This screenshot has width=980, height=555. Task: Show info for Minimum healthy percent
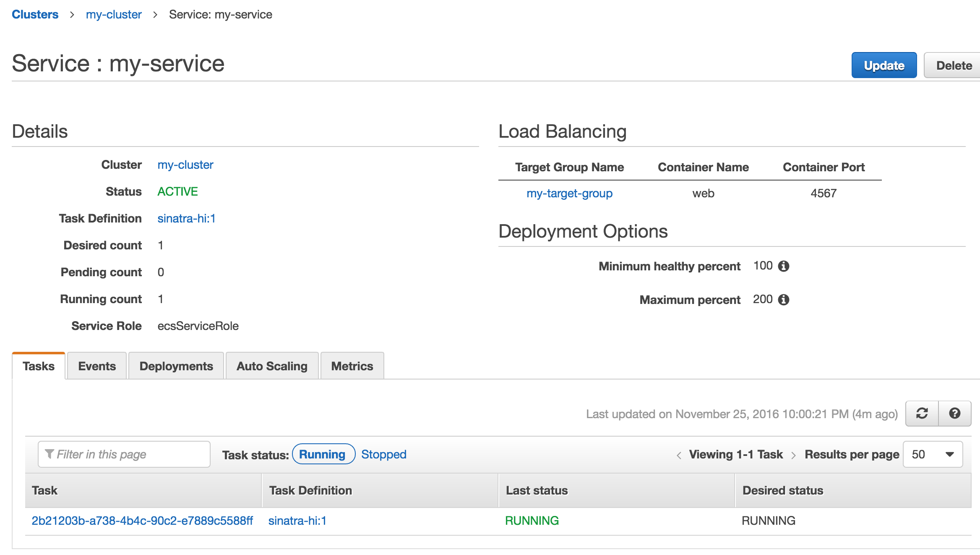784,266
